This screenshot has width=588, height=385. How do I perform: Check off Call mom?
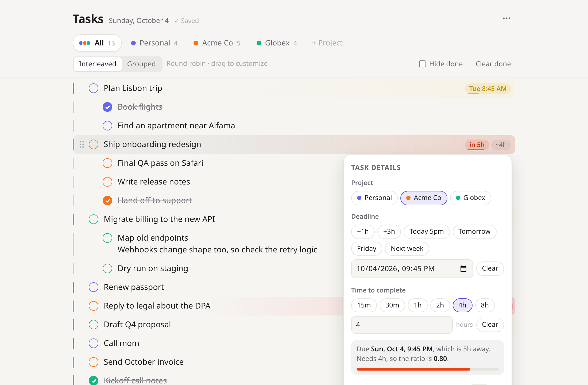point(94,343)
